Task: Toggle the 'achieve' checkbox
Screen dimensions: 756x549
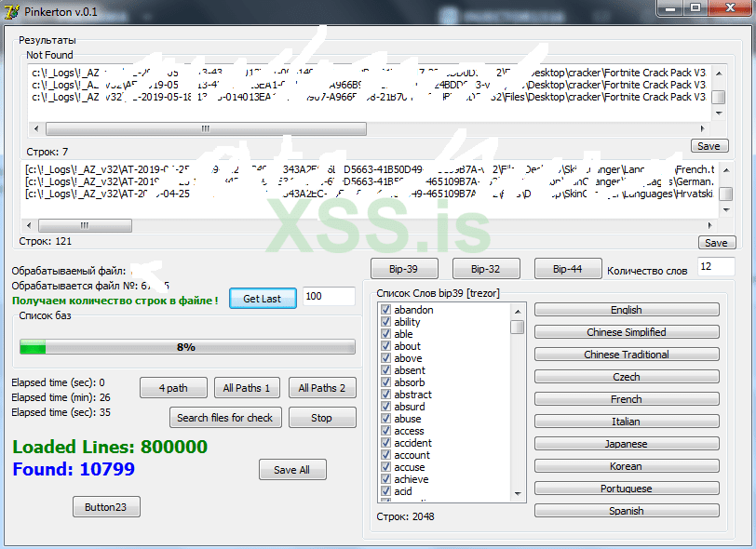Action: click(385, 478)
